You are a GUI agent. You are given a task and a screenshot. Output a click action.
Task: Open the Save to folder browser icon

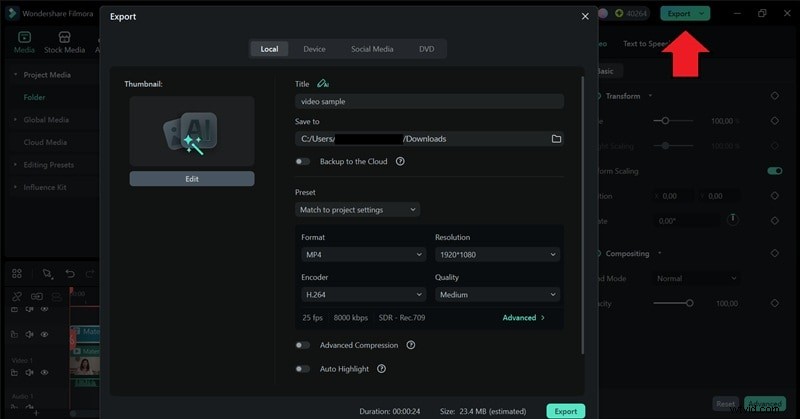[556, 139]
